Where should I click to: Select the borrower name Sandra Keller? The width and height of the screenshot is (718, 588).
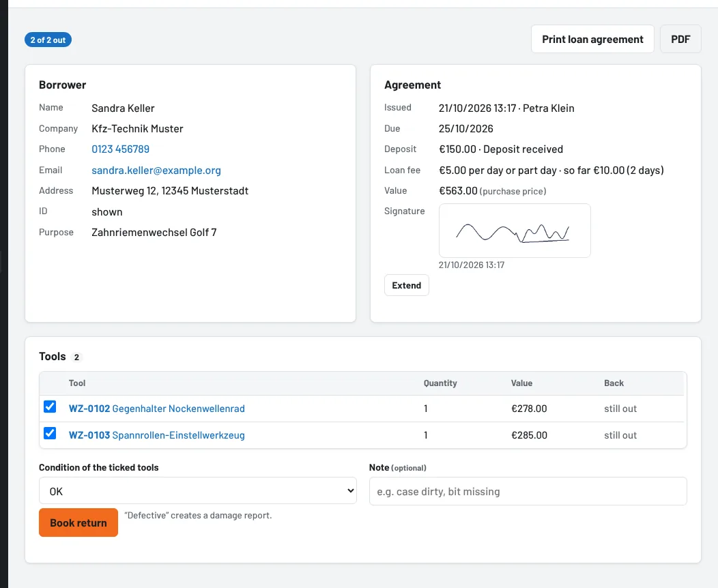point(123,108)
